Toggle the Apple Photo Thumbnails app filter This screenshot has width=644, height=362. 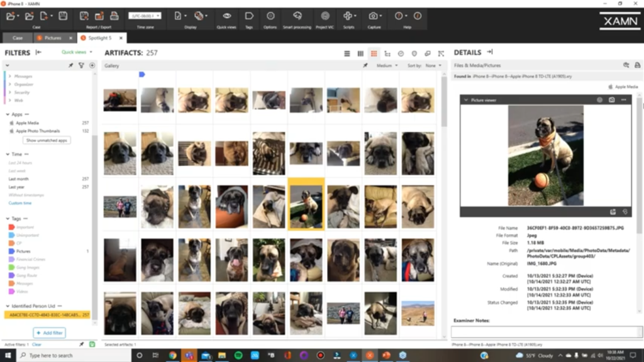(x=37, y=131)
